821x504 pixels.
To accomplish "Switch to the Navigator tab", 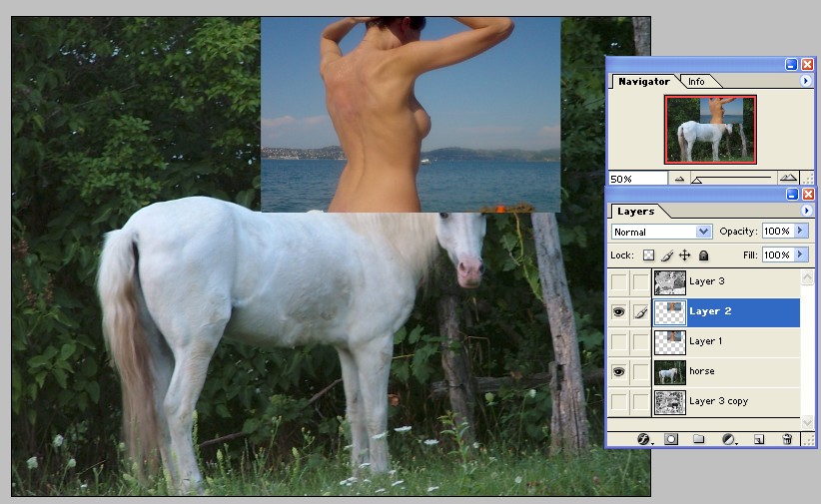I will pyautogui.click(x=644, y=81).
